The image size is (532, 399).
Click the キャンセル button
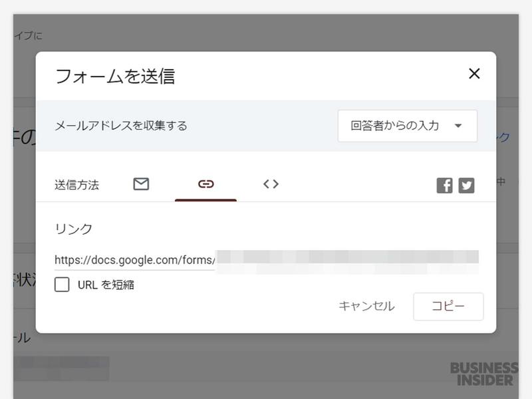tap(366, 306)
